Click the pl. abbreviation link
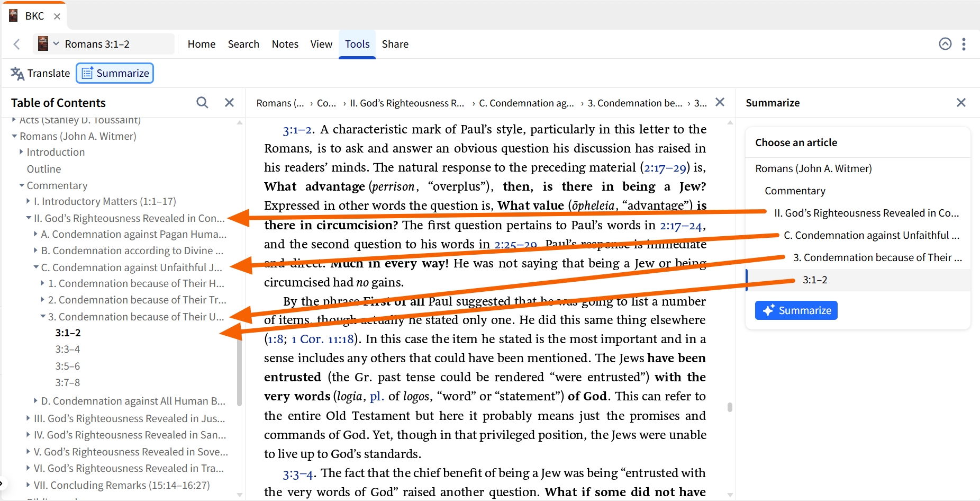 click(376, 396)
